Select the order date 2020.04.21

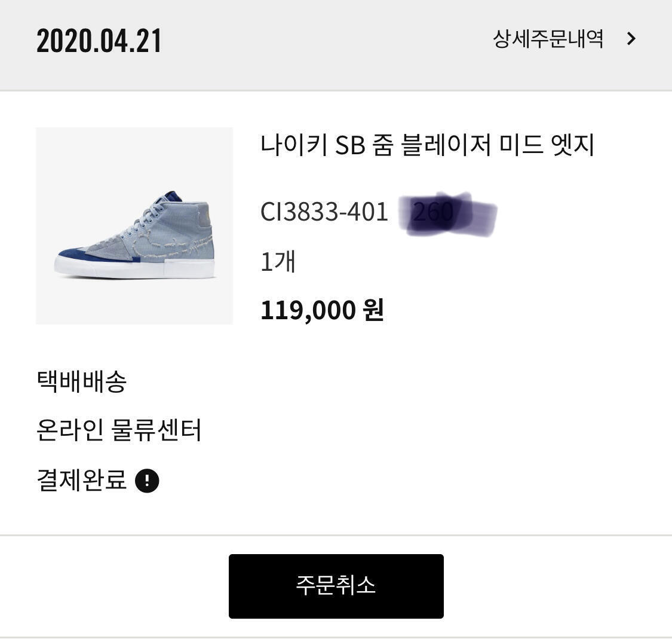point(99,41)
